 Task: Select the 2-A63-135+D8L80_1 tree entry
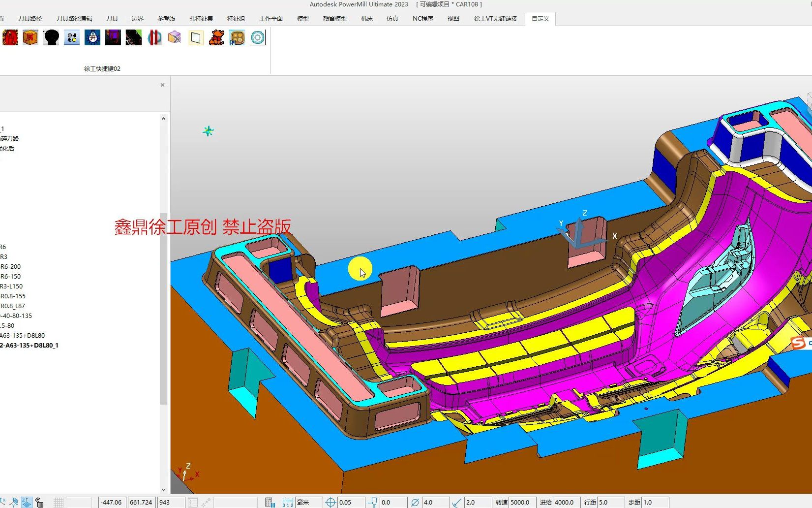coord(30,345)
